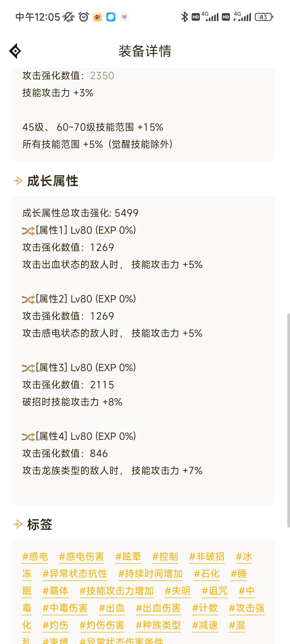The image size is (290, 644).
Task: Open the #出血伤害 tag
Action: coord(158,608)
